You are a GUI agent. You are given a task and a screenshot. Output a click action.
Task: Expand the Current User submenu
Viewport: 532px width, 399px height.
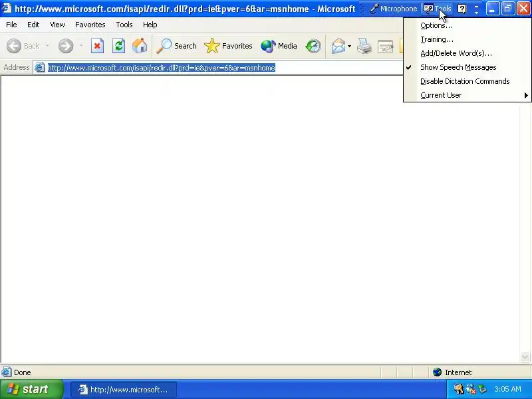tap(467, 95)
